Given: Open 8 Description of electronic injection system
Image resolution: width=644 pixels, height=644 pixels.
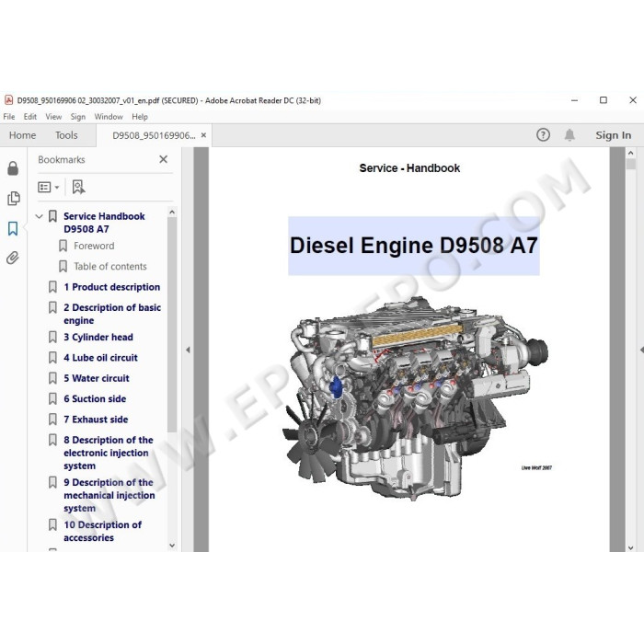Looking at the screenshot, I should (109, 453).
